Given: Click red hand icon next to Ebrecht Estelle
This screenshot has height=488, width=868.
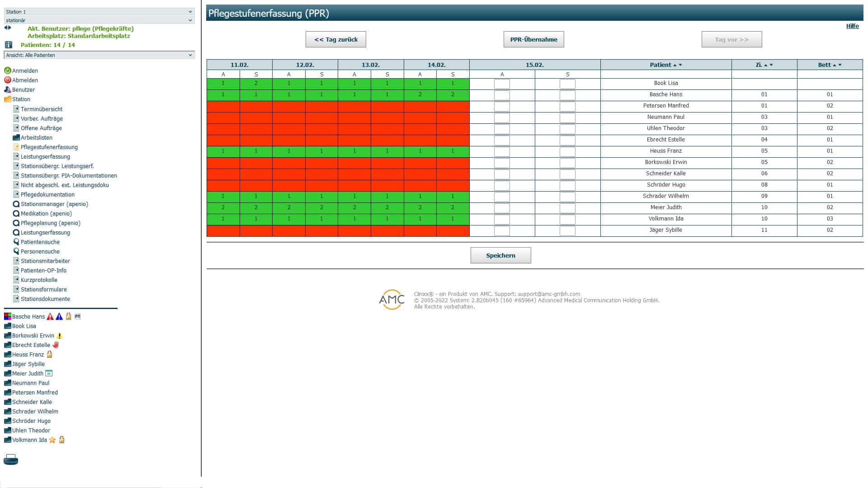Looking at the screenshot, I should click(x=56, y=345).
